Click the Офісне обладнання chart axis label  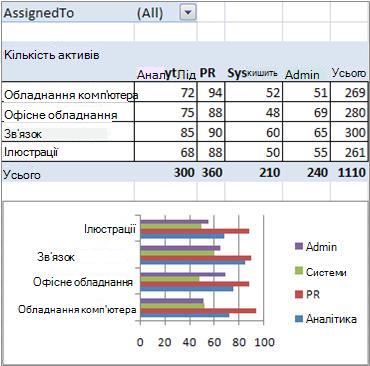[x=83, y=282]
